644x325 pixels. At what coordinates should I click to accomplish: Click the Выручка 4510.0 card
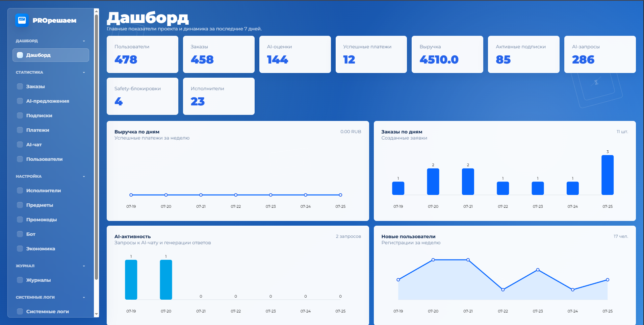[447, 54]
